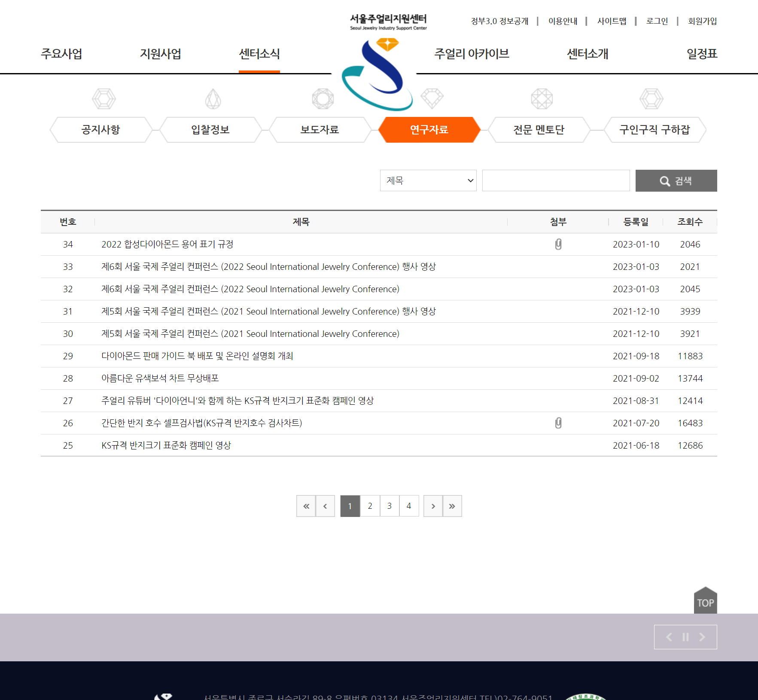Go to next page arrow

click(x=433, y=506)
